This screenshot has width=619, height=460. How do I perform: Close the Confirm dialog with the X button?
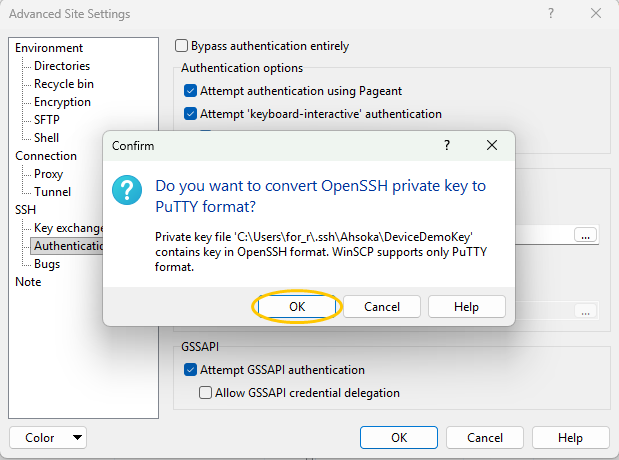[492, 145]
